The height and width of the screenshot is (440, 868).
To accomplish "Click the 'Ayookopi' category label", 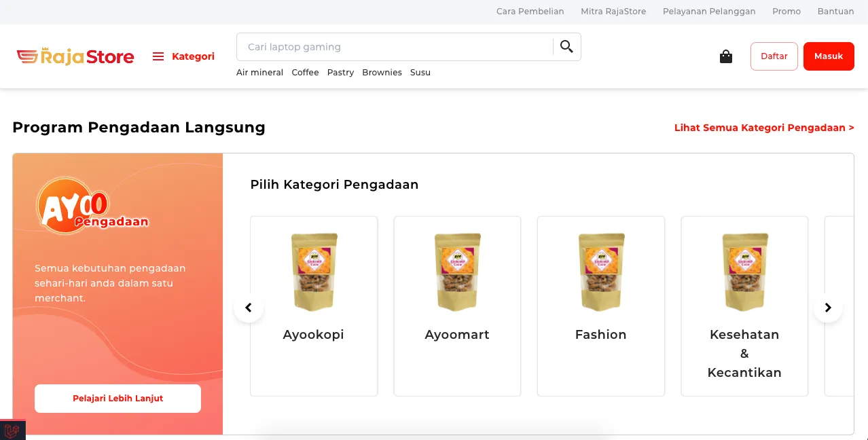I will 314,335.
